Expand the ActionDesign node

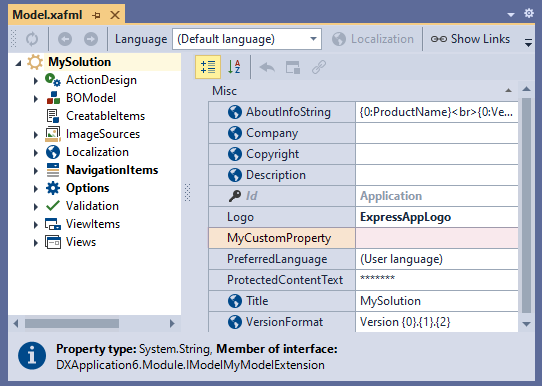pos(36,81)
